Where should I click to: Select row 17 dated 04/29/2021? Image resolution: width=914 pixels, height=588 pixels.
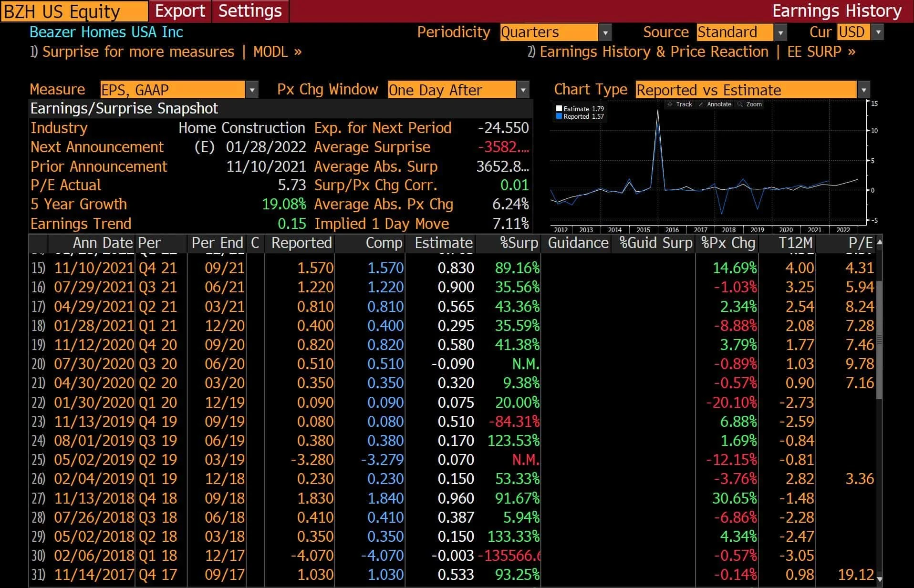pos(452,306)
